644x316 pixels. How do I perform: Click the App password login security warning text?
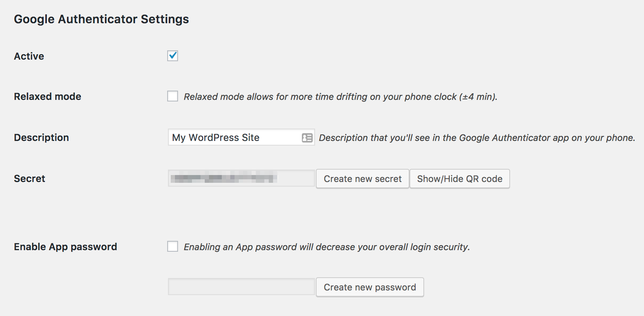coord(327,247)
